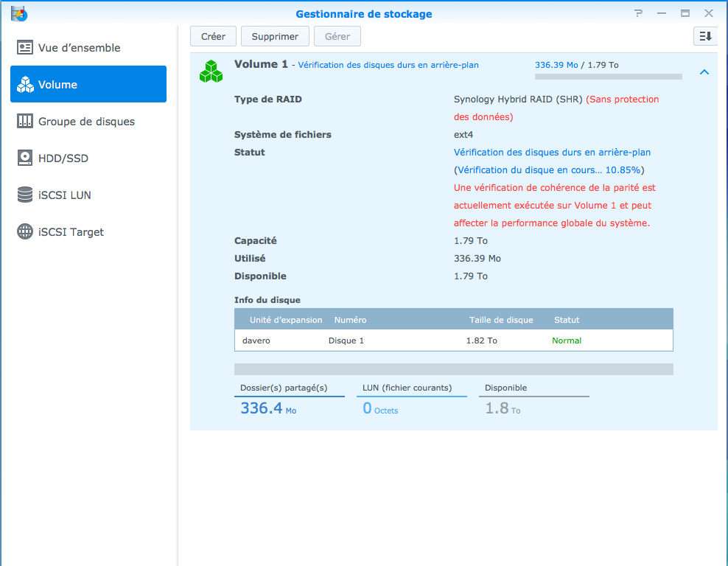Click the 1.82 To disk size cell
728x566 pixels.
[481, 340]
